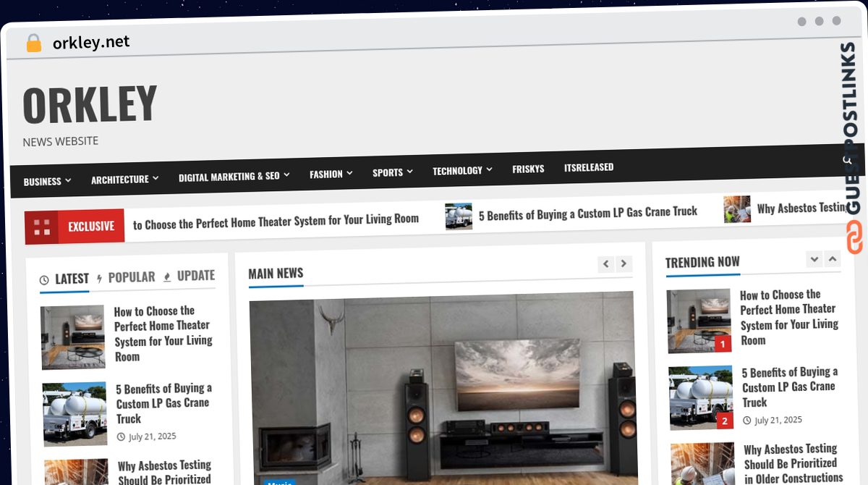Open Latest article on Home Theater System
Image resolution: width=868 pixels, height=485 pixels.
[x=163, y=334]
